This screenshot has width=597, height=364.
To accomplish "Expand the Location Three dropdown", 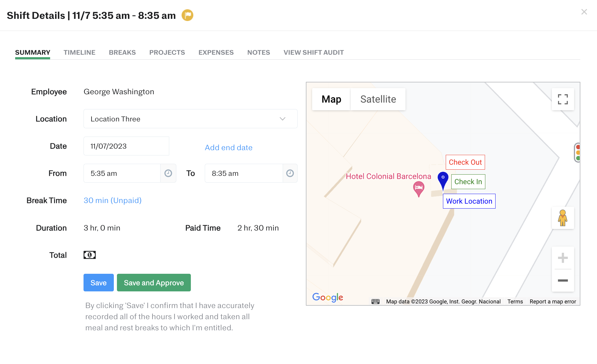I will [x=190, y=119].
